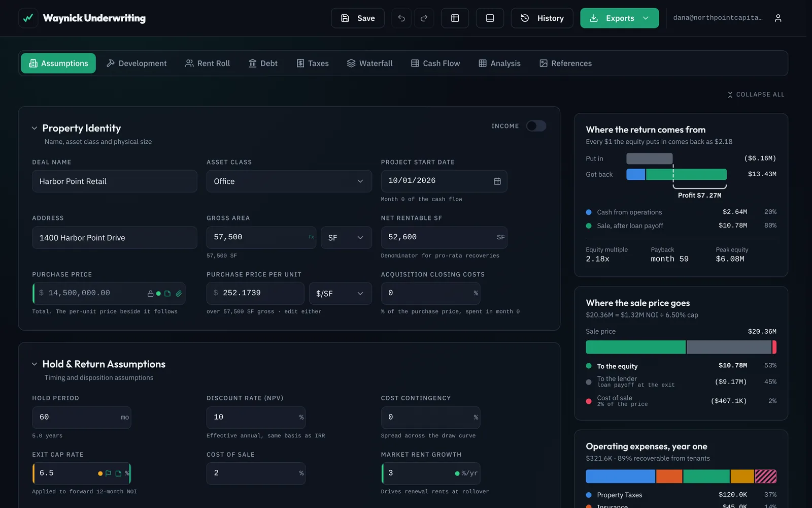Open the History panel
This screenshot has height=508, width=812.
(542, 18)
